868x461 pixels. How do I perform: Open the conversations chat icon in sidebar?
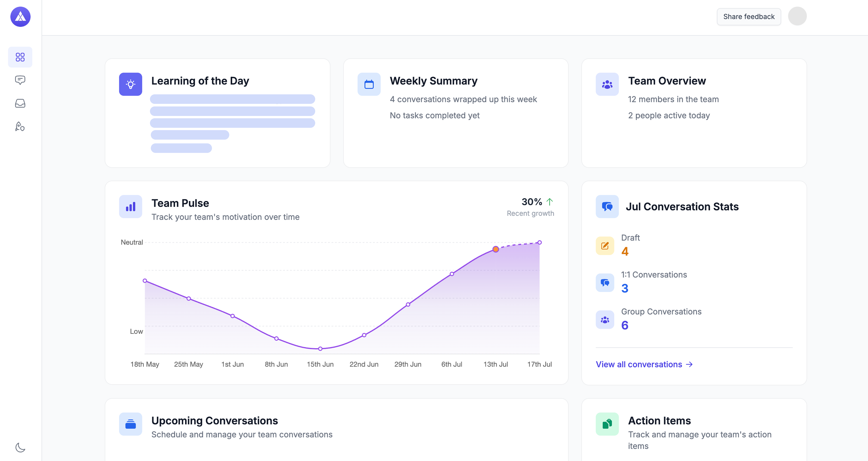(20, 80)
